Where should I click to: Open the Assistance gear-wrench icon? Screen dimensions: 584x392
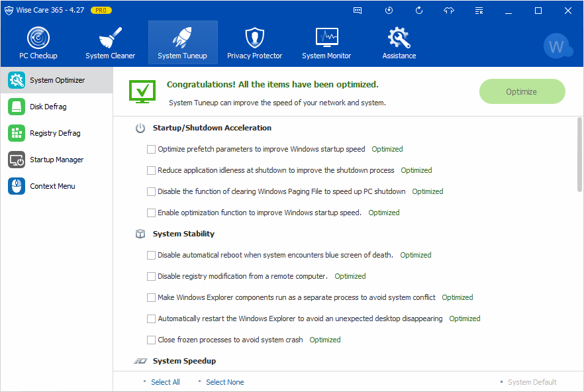click(x=399, y=38)
